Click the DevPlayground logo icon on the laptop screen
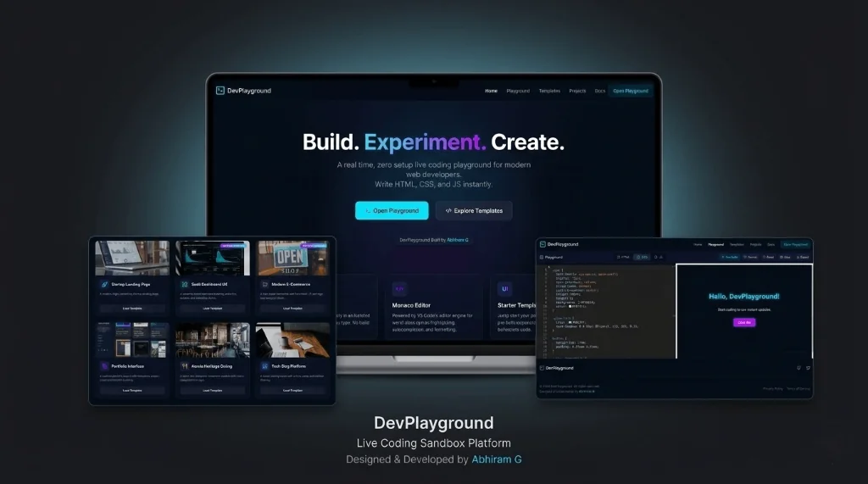Screen dimensions: 868x484 (220, 90)
